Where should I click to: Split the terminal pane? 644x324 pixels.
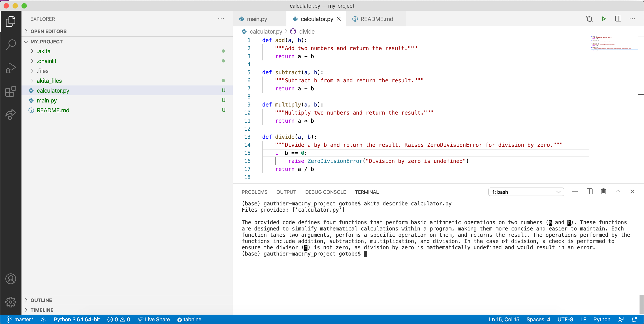point(589,192)
